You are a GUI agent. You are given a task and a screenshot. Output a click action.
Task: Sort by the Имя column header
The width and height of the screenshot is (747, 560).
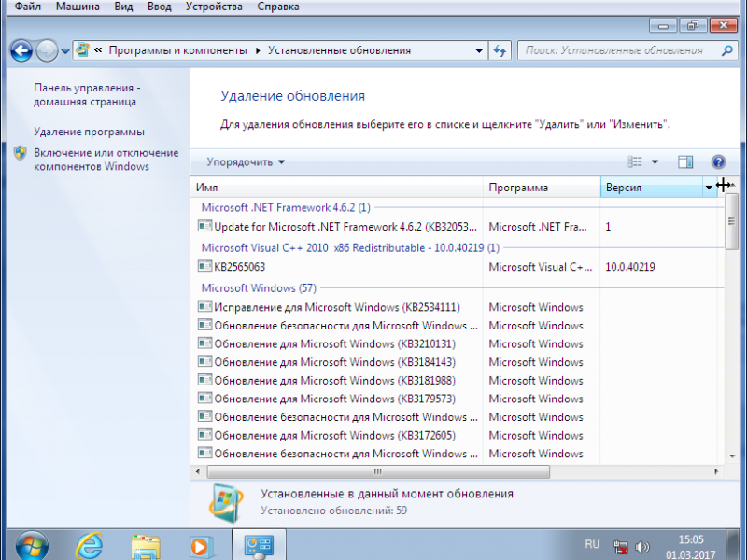click(337, 188)
